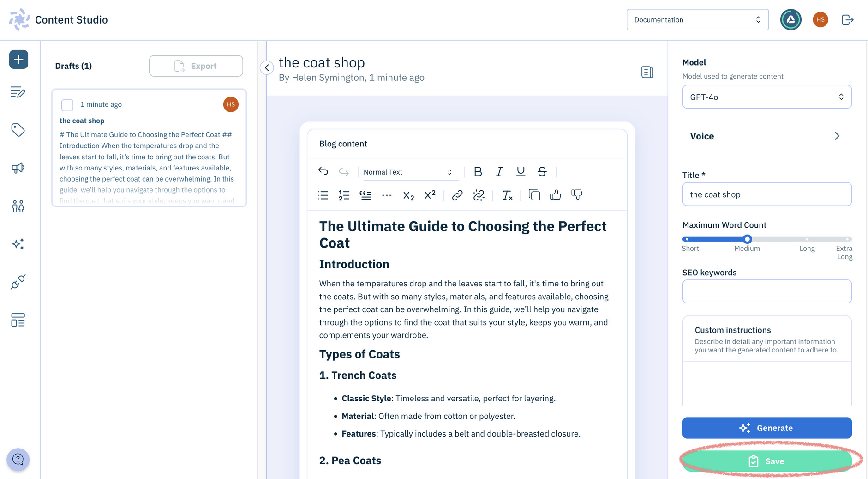Click the Drafts (1) heading
868x479 pixels.
73,66
